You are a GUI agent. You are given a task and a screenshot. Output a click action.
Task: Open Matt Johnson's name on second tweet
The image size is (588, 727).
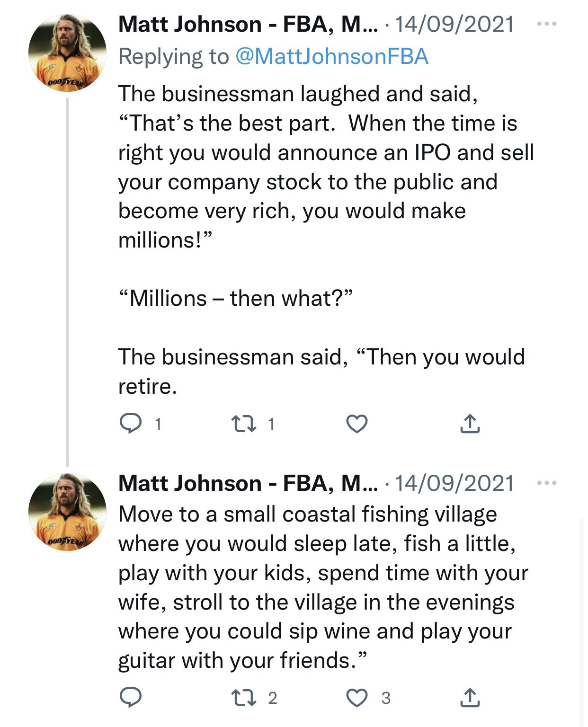(248, 483)
